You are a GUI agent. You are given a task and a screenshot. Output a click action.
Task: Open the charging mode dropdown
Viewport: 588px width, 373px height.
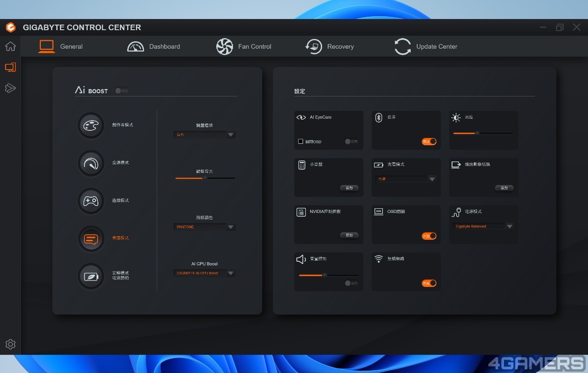coord(406,179)
